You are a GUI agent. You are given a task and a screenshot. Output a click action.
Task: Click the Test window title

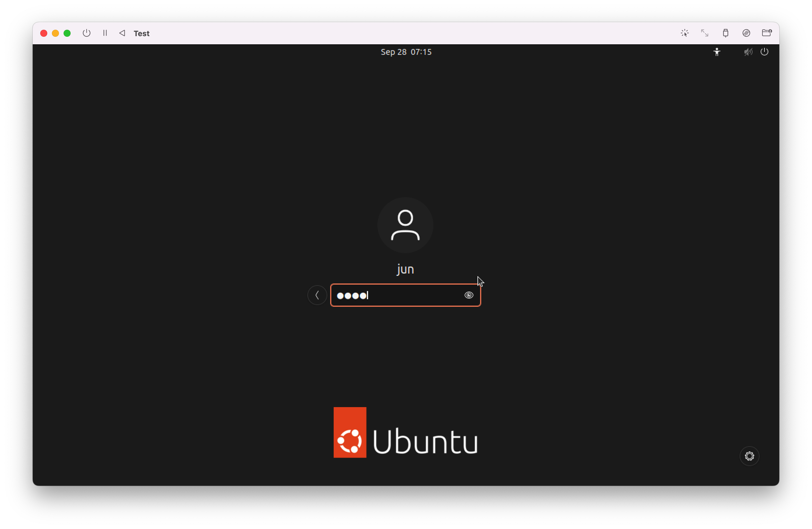(141, 34)
